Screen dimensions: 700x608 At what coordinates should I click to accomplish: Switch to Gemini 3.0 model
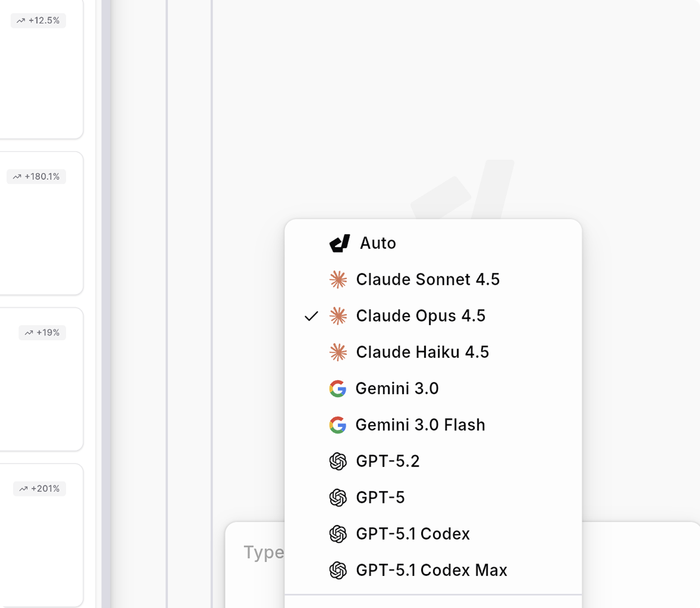[x=433, y=389]
